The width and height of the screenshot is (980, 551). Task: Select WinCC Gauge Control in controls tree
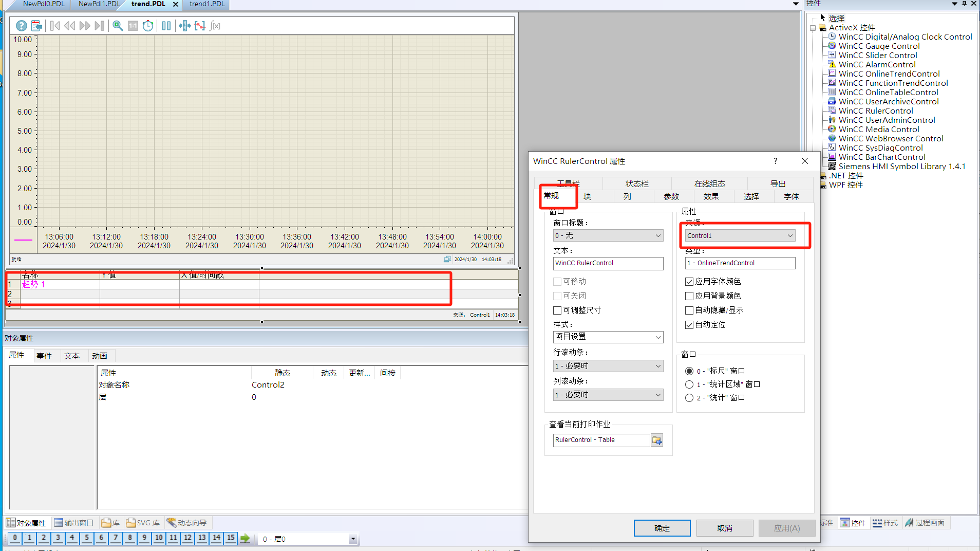(x=879, y=46)
